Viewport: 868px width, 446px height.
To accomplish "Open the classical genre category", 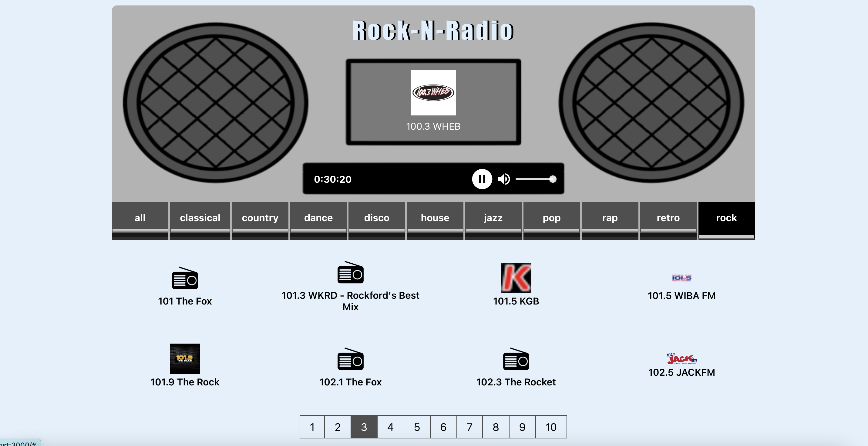I will 200,218.
